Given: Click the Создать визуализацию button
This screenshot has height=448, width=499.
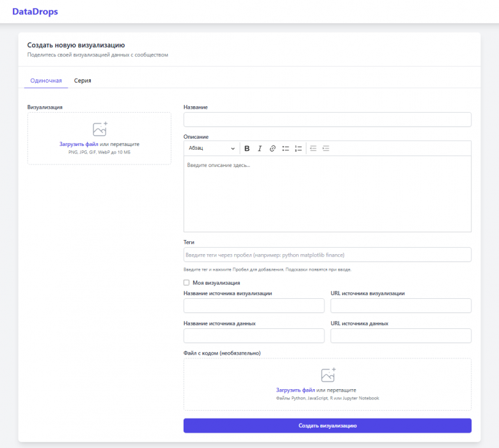Looking at the screenshot, I should click(328, 426).
